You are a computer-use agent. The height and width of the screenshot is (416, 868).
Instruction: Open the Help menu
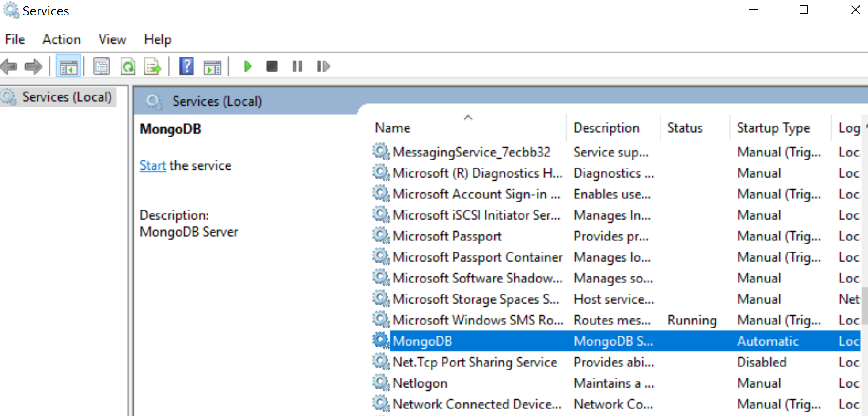point(157,39)
